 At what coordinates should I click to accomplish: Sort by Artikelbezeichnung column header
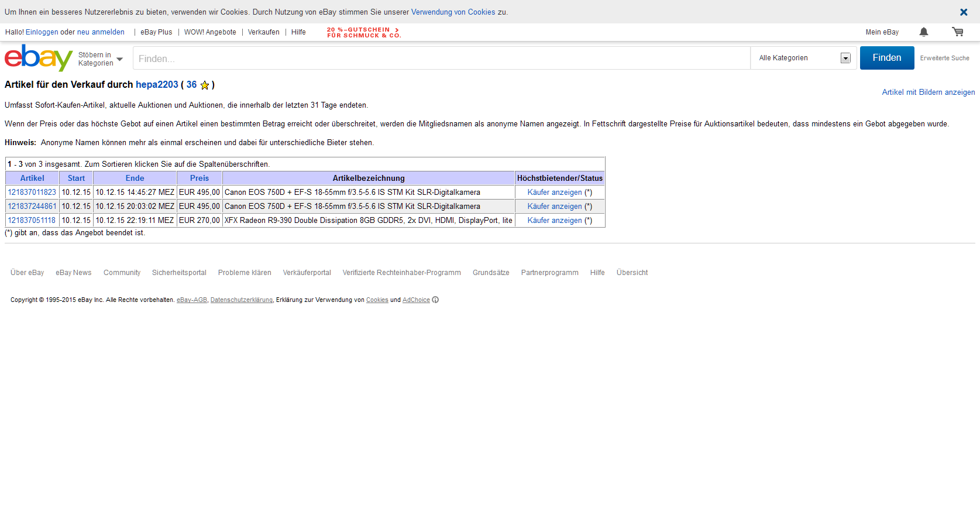[x=369, y=178]
